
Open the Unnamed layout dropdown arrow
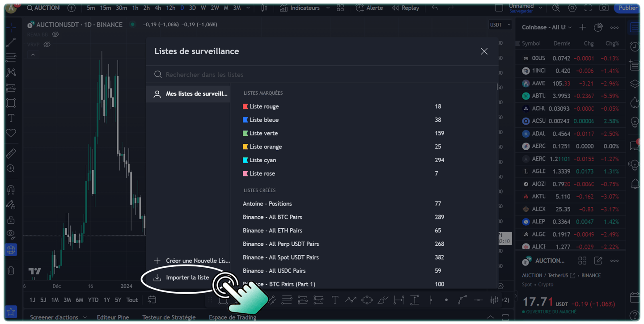[x=541, y=8]
